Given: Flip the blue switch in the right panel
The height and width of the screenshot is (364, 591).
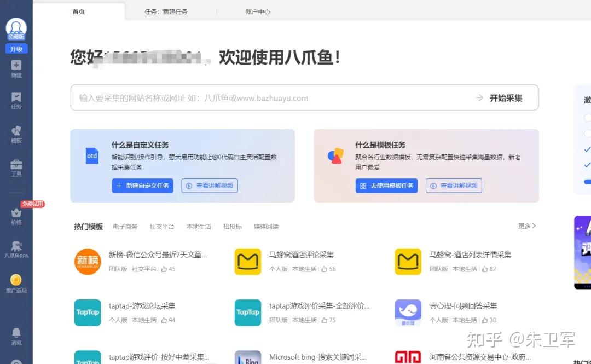Looking at the screenshot, I should click(588, 182).
